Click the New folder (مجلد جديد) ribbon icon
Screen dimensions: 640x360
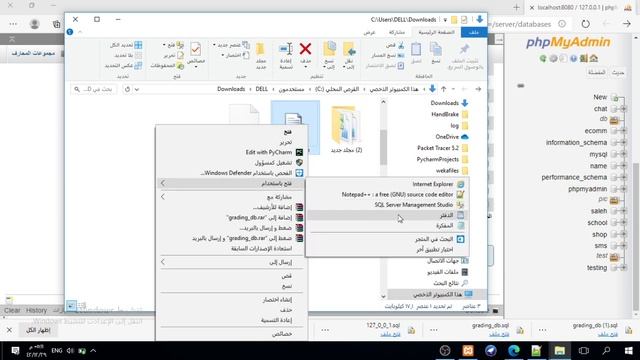pos(260,49)
